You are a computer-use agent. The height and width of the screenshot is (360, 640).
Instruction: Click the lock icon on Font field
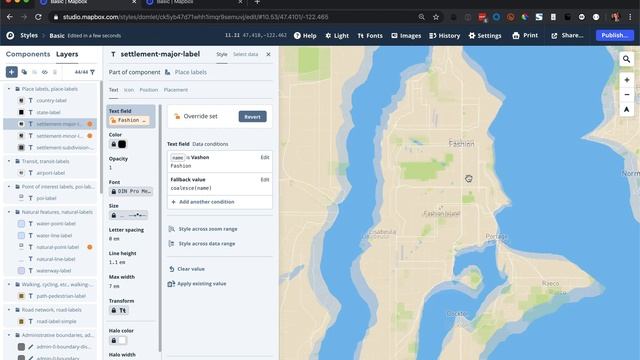tap(114, 191)
